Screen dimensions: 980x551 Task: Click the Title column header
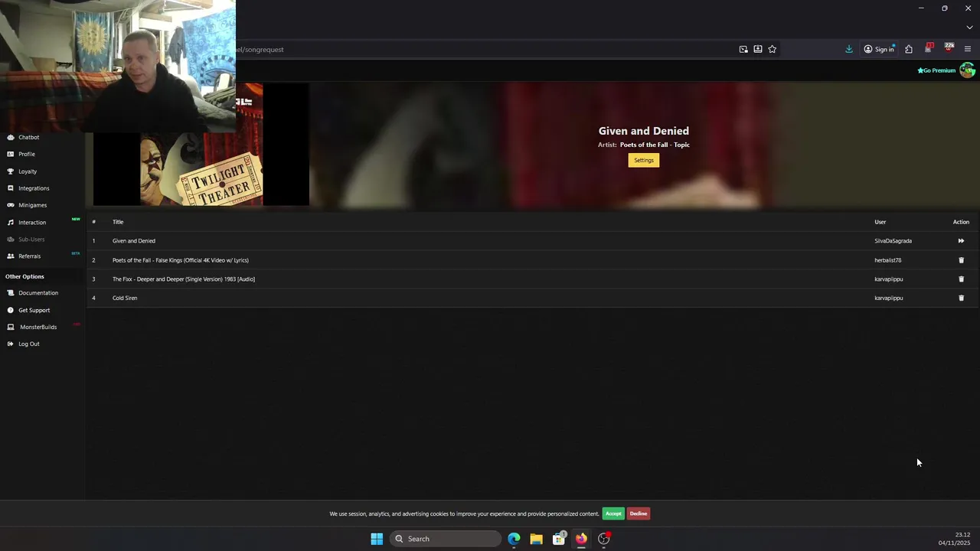[x=118, y=222]
